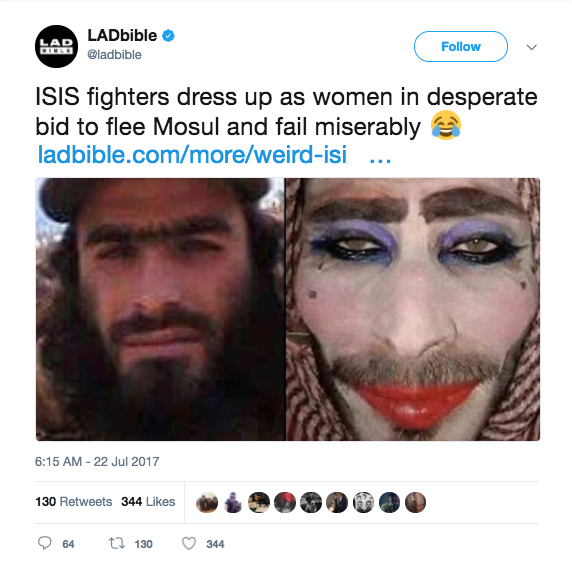572x578 pixels.
Task: Click the crying laughing emoji in the tweet
Action: pyautogui.click(x=446, y=125)
